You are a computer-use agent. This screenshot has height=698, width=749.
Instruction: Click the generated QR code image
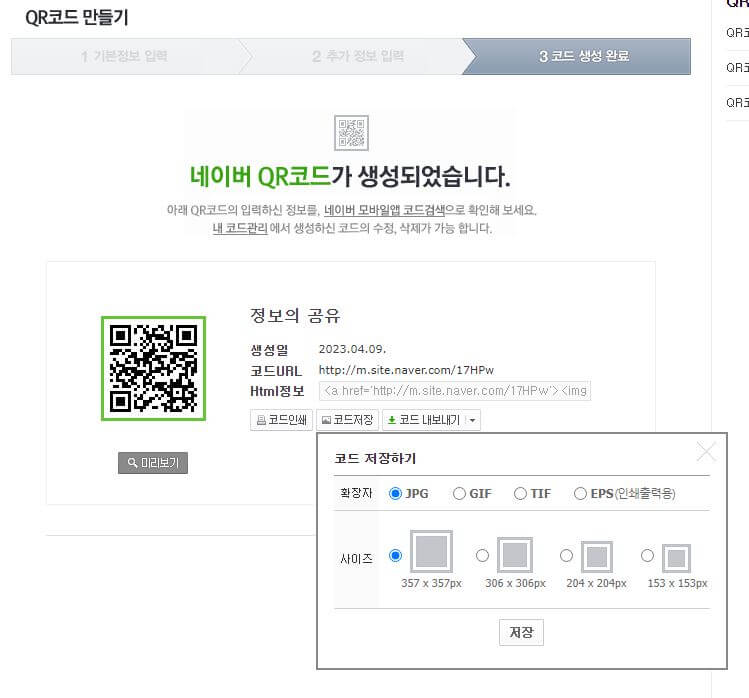(x=153, y=368)
